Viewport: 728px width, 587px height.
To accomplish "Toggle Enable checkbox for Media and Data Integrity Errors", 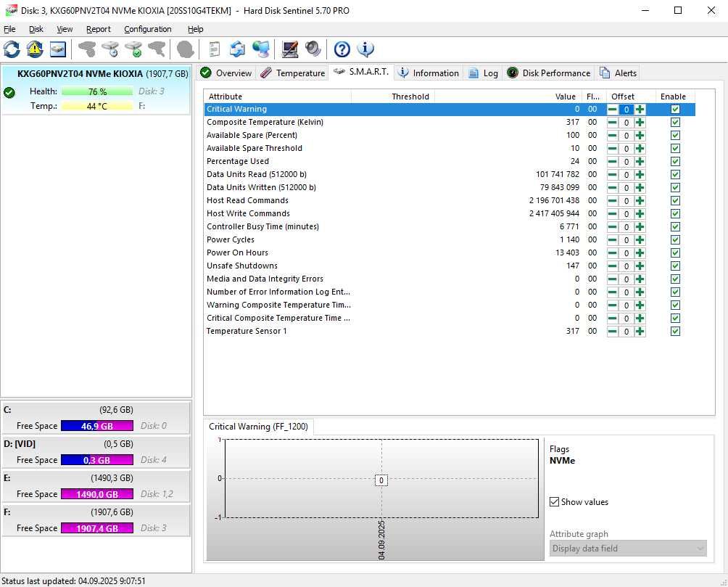I will [x=676, y=279].
